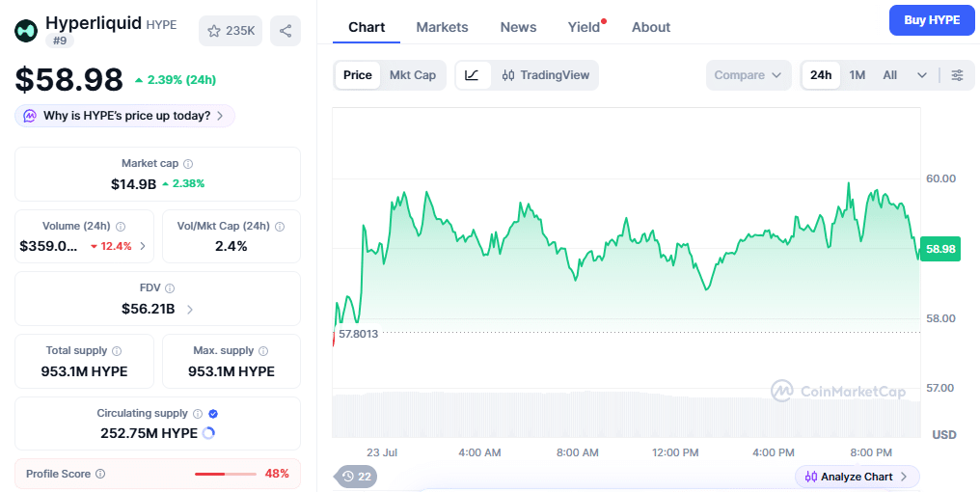Click Total supply info icon
Viewport: 980px width, 492px height.
(117, 351)
